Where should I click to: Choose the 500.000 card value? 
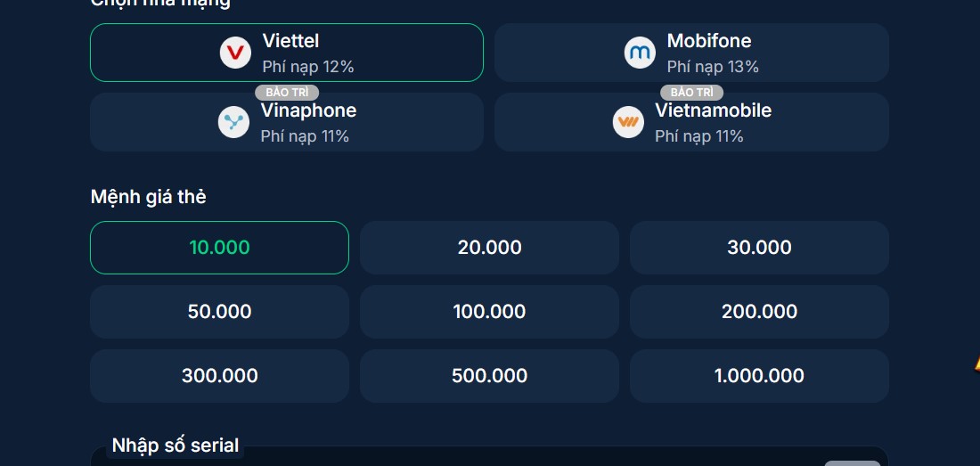click(x=489, y=376)
